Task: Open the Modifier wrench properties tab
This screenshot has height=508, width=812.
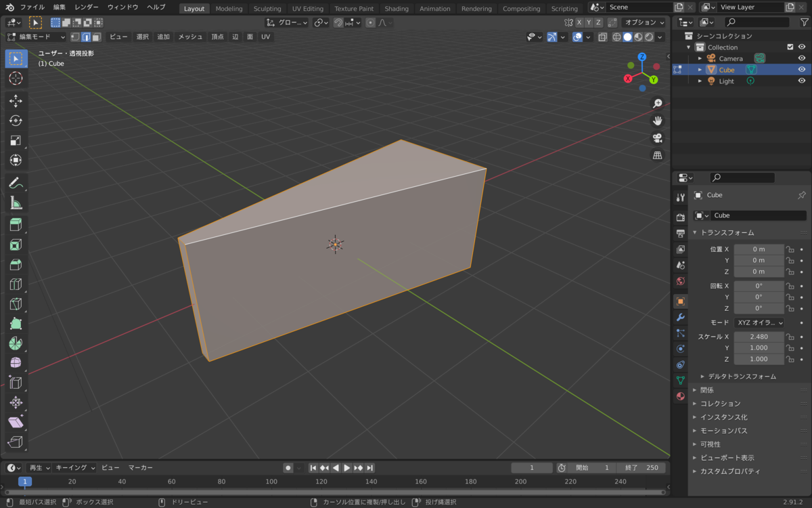Action: [x=681, y=317]
